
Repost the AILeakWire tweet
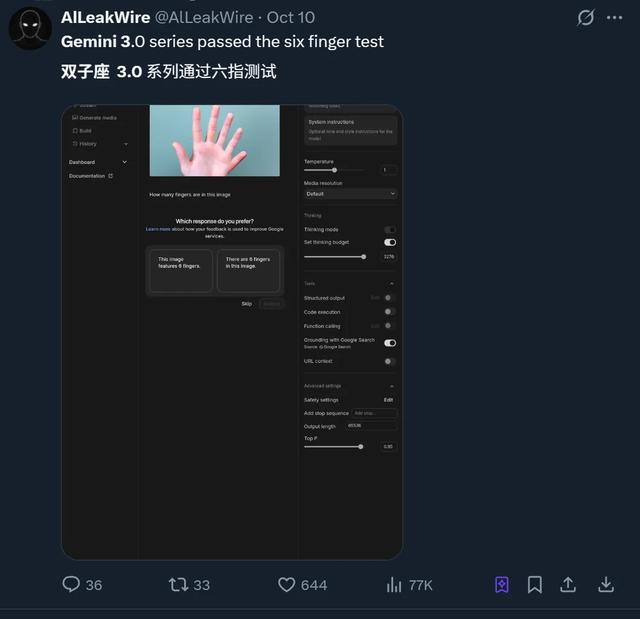[x=179, y=584]
